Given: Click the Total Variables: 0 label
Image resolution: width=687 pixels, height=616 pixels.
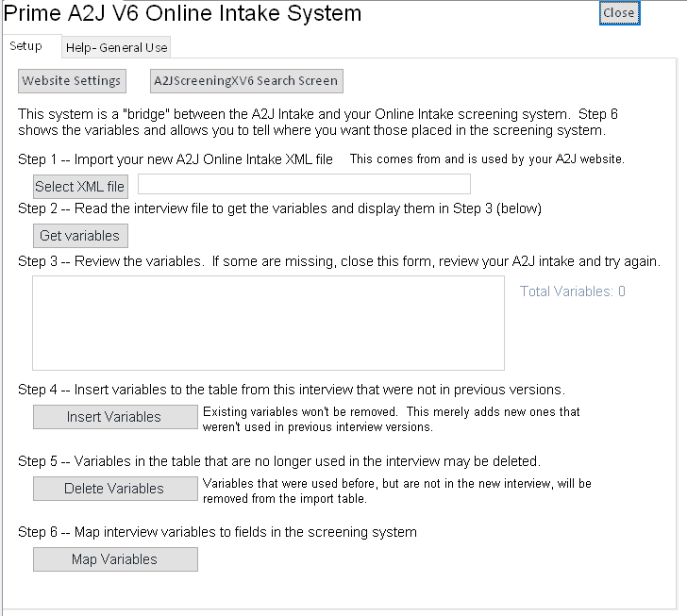Looking at the screenshot, I should 573,291.
